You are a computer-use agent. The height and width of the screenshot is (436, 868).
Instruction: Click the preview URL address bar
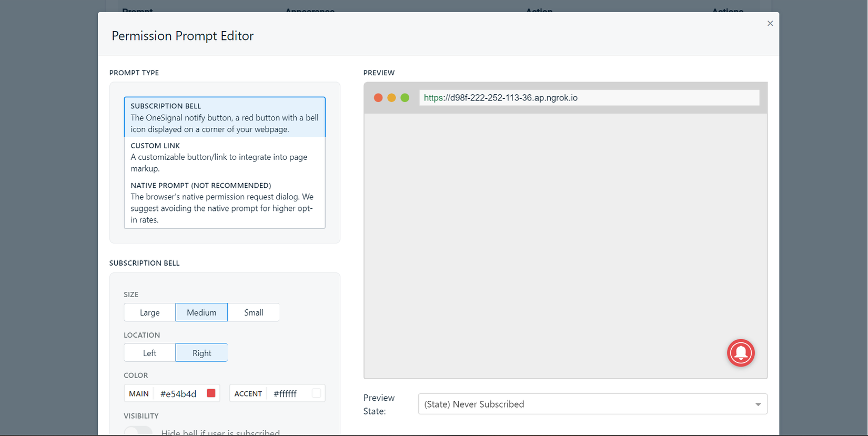[589, 98]
